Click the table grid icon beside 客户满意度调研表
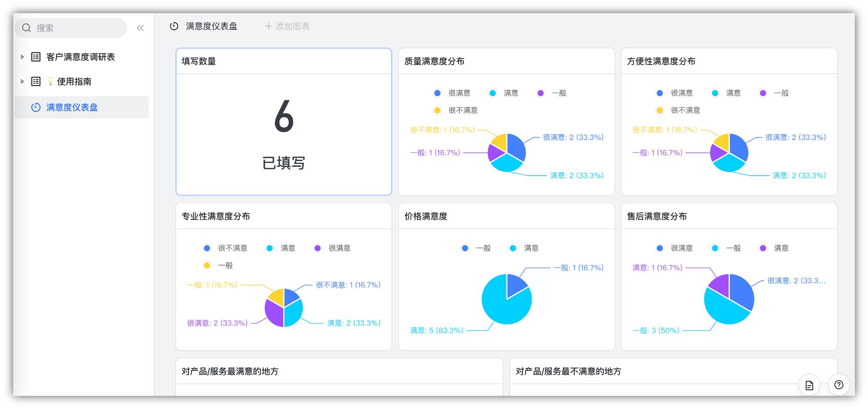Viewport: 868px width, 409px height. coord(35,57)
